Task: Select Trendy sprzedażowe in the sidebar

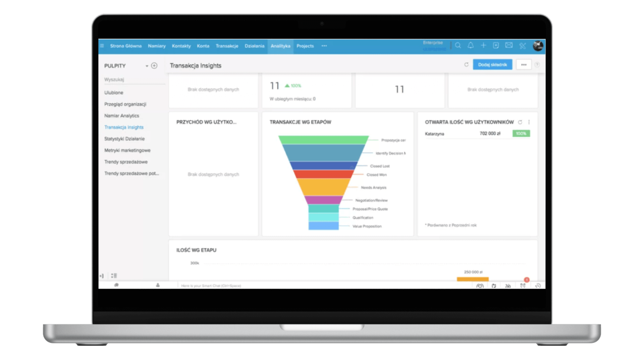Action: [126, 162]
